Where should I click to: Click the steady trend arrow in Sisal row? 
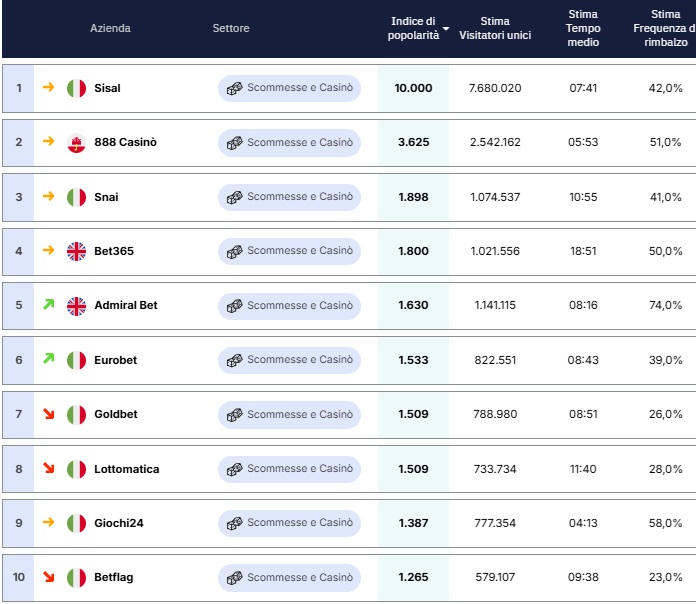[48, 87]
